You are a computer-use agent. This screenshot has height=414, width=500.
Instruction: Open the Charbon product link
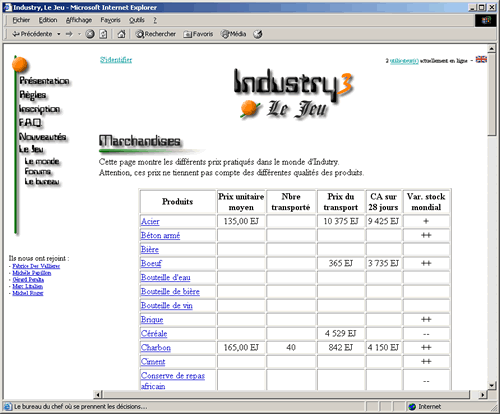coord(156,348)
